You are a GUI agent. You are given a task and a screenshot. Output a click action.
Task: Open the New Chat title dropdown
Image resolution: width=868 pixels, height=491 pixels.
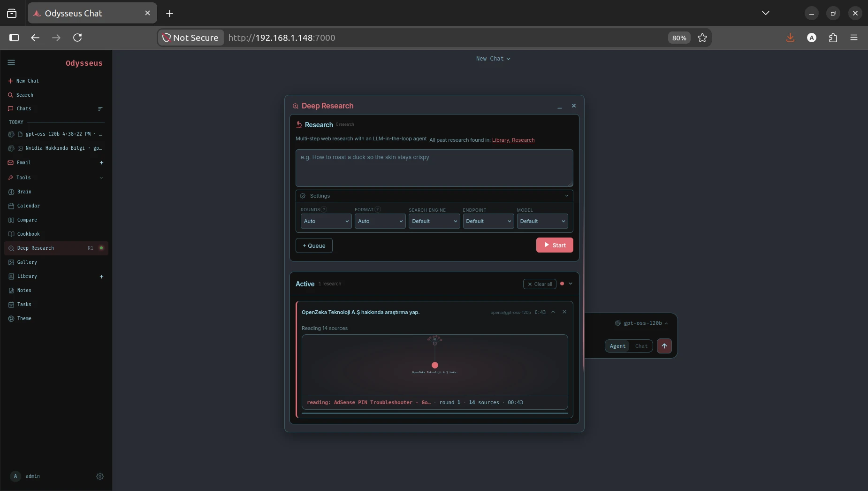[x=493, y=59]
